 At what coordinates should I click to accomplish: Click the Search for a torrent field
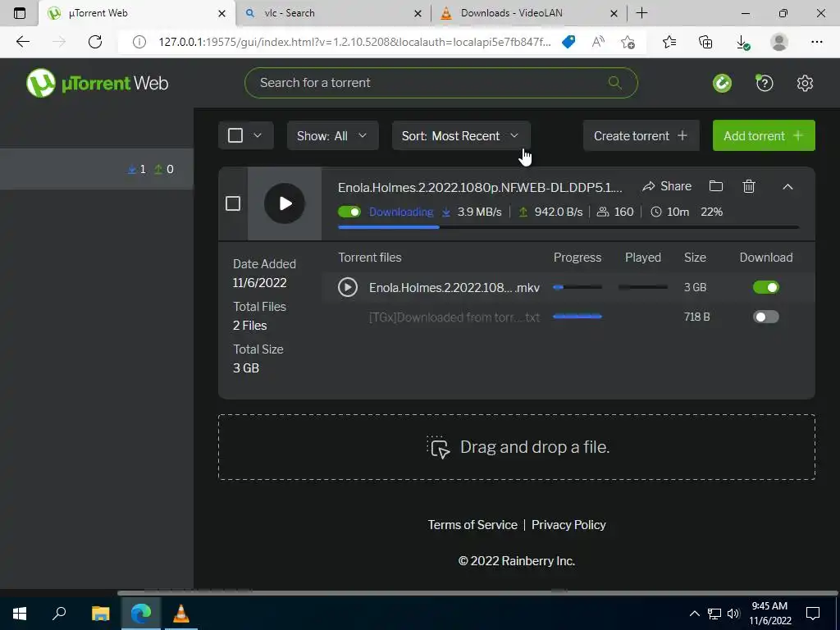441,83
